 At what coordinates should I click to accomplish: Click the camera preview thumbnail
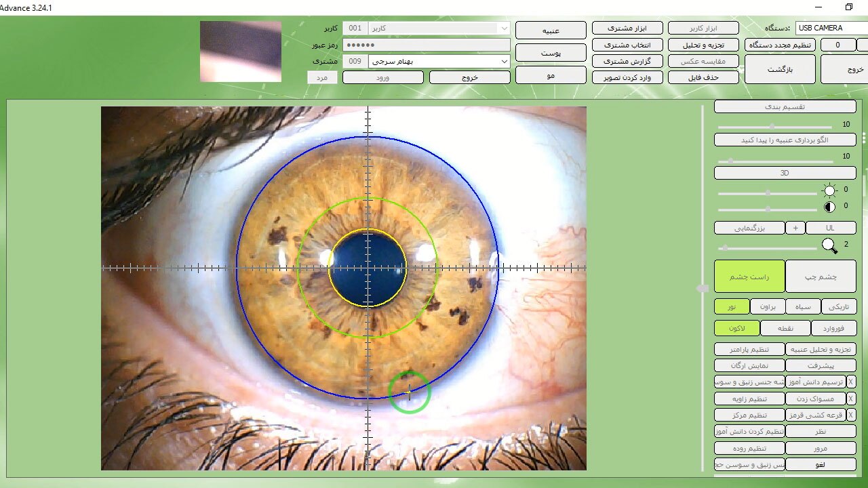[x=241, y=52]
